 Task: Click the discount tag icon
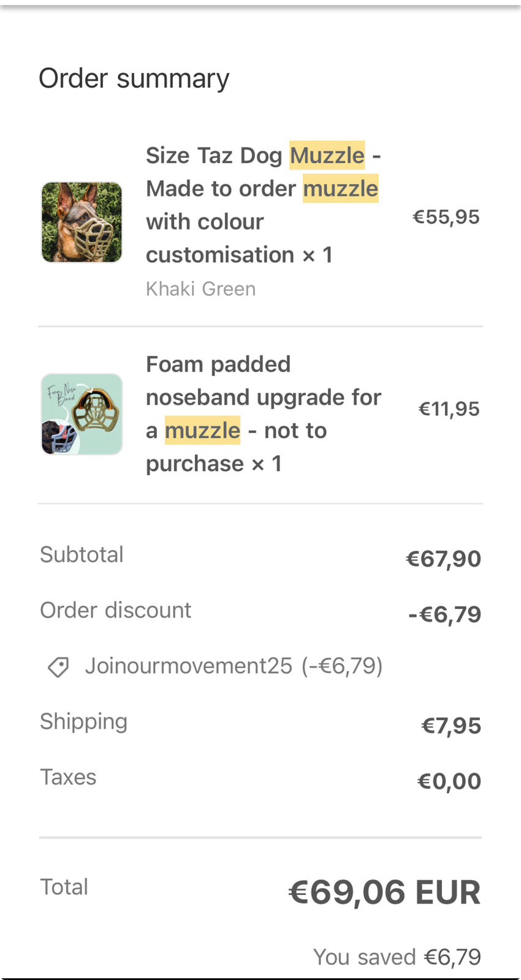coord(58,666)
